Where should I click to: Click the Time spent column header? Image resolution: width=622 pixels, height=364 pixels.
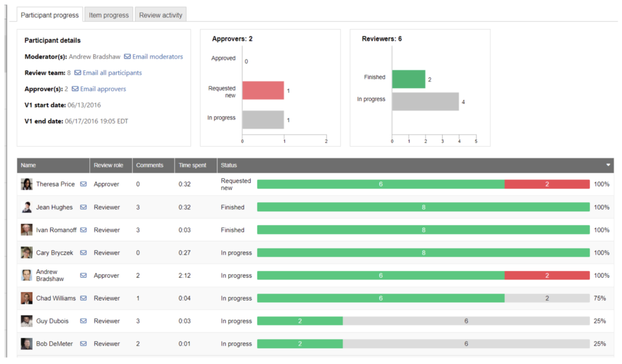(x=192, y=165)
